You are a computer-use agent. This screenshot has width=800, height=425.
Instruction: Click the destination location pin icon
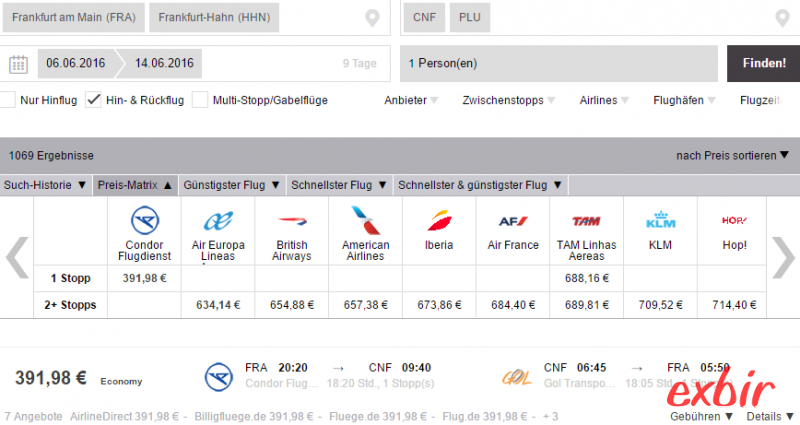click(782, 18)
